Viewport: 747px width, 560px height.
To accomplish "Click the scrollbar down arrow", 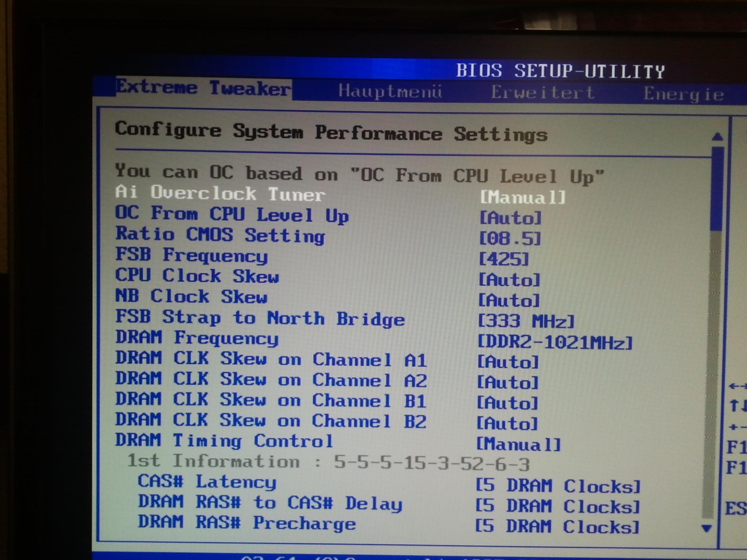I will (x=707, y=528).
